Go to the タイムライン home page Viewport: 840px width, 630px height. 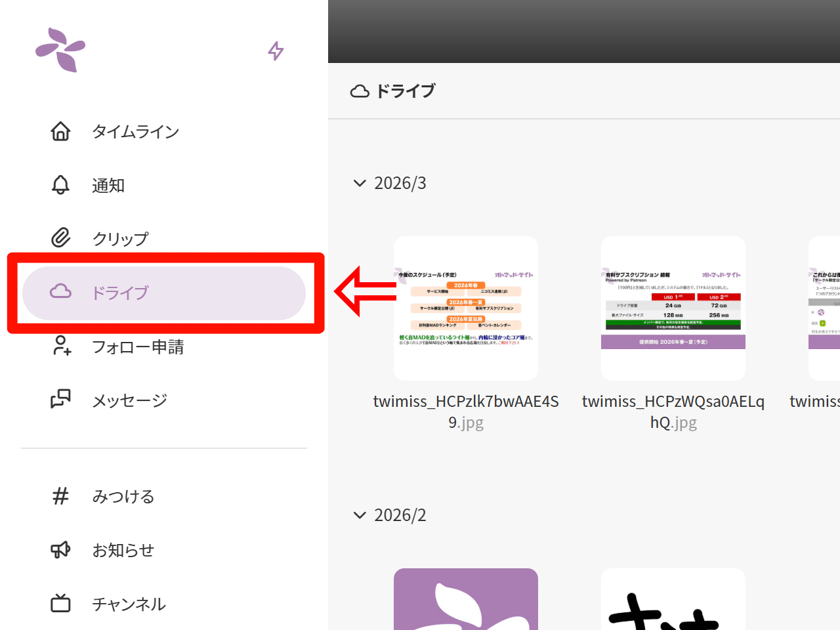coord(135,132)
